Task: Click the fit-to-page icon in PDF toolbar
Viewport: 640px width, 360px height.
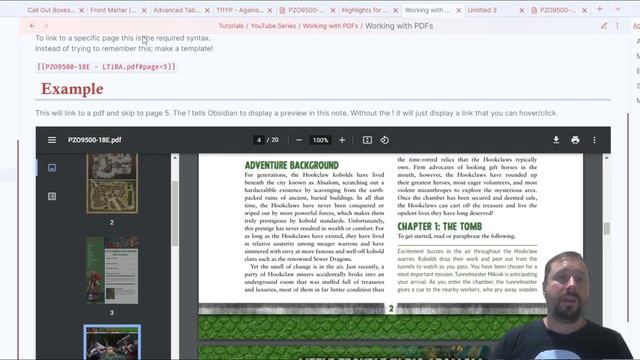Action: coord(367,140)
